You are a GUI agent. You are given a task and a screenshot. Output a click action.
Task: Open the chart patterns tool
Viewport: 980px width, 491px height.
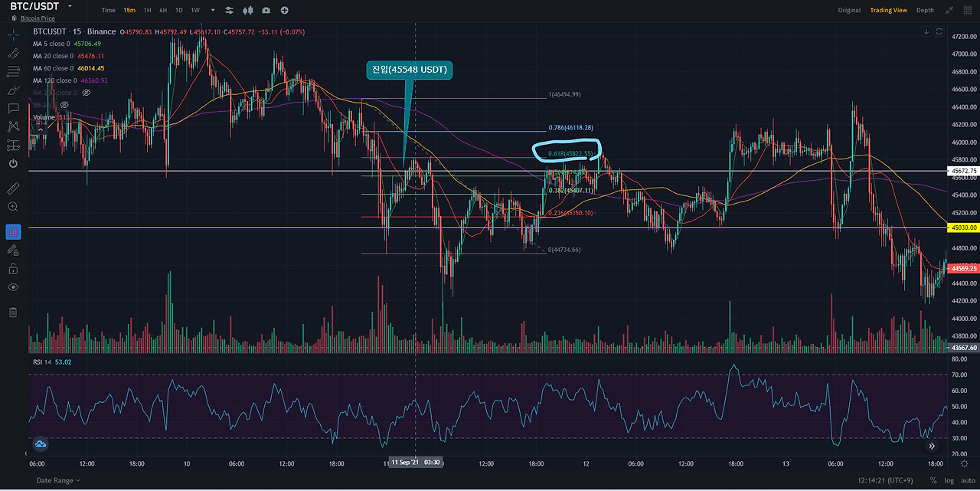[x=13, y=126]
